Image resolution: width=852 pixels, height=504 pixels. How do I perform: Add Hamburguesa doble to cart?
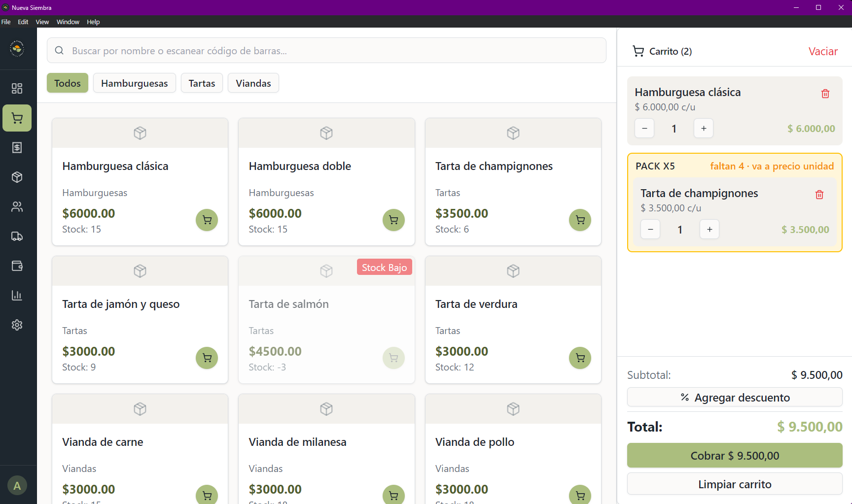(393, 220)
